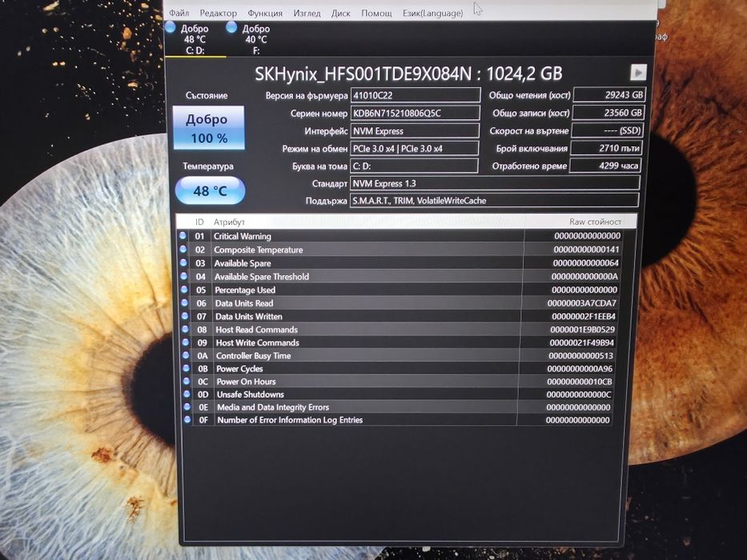Select the Power Cycles attribute text
This screenshot has width=747, height=560.
[x=239, y=369]
